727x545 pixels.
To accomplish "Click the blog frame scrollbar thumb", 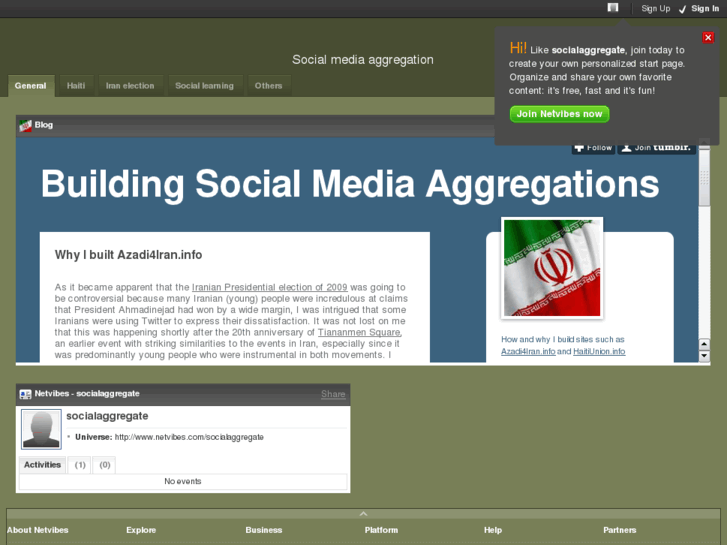I will click(x=704, y=178).
